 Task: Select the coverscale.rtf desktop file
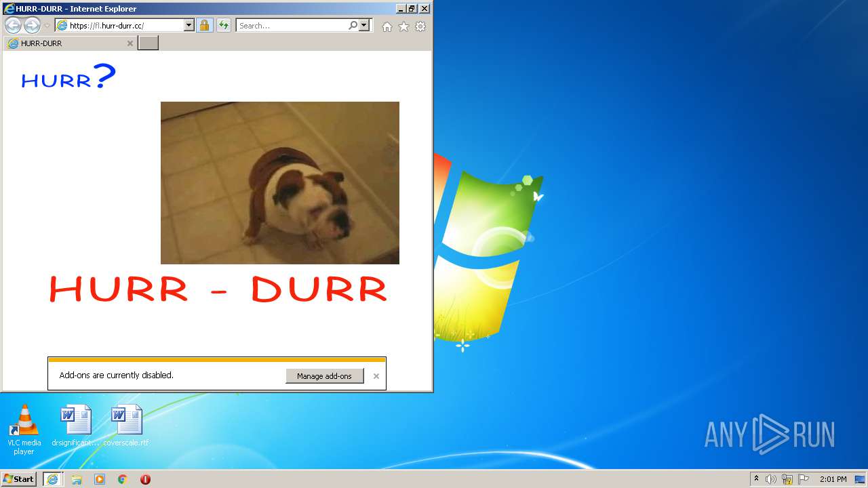126,426
